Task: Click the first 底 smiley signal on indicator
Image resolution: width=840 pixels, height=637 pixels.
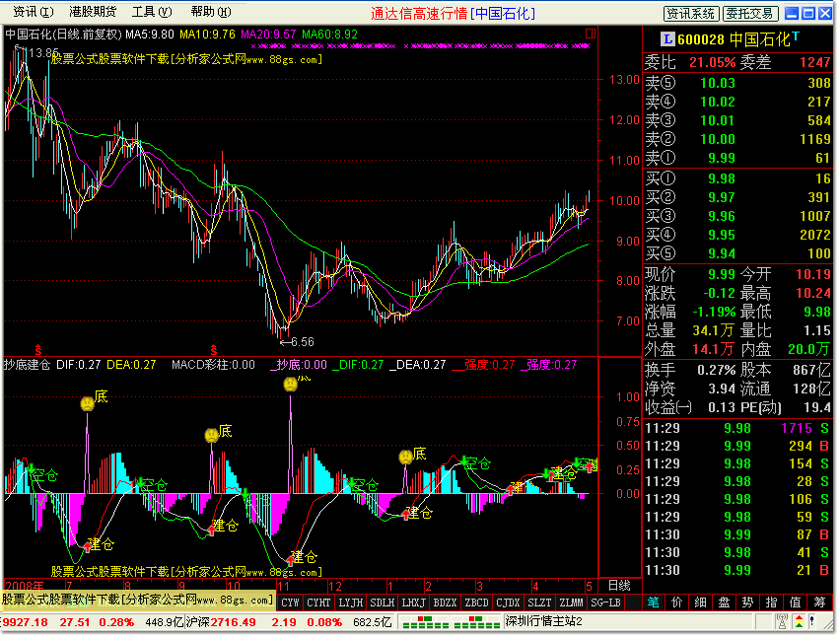Action: coord(88,403)
